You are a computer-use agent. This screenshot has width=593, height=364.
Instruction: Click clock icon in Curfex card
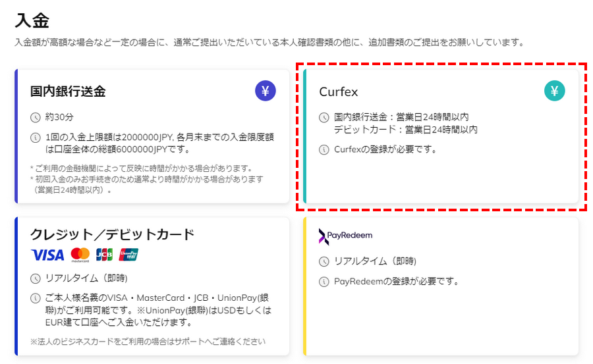(324, 118)
